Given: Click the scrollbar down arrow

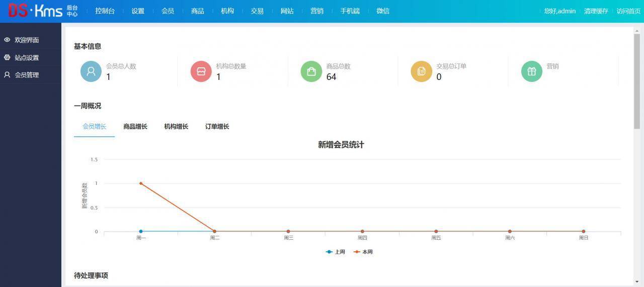Looking at the screenshot, I should point(637,281).
